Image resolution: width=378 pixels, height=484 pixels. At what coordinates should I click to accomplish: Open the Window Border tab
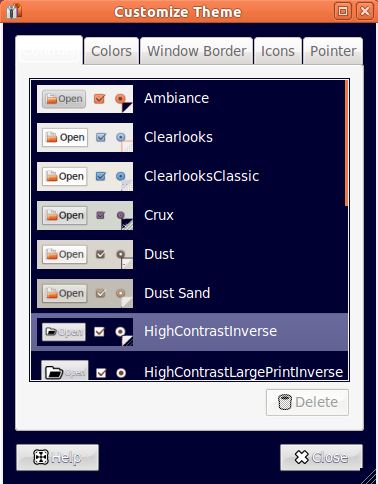197,51
